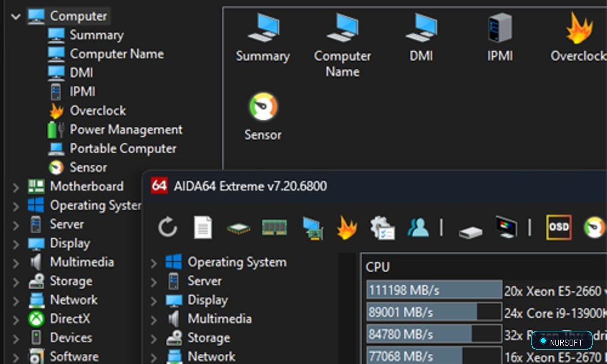Expand Motherboard in back window tree

point(15,187)
